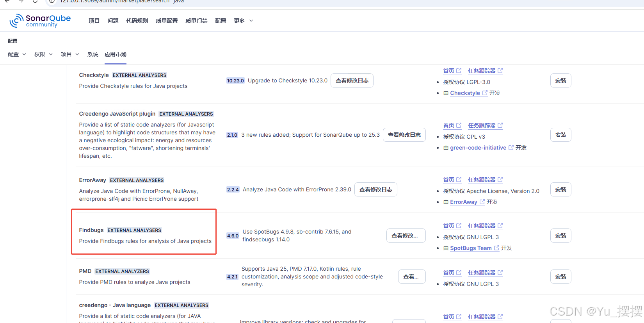This screenshot has width=644, height=323.
Task: Go to 代码规则 in the top navigation
Action: (x=137, y=21)
